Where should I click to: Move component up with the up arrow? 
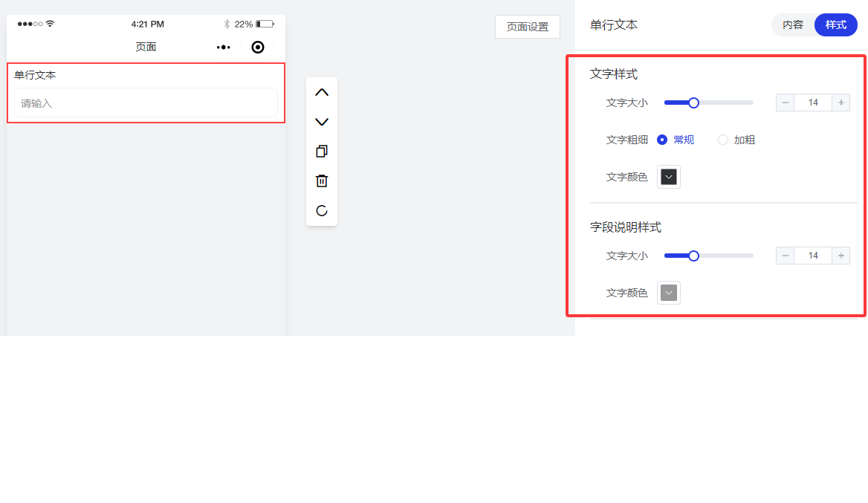[x=322, y=92]
